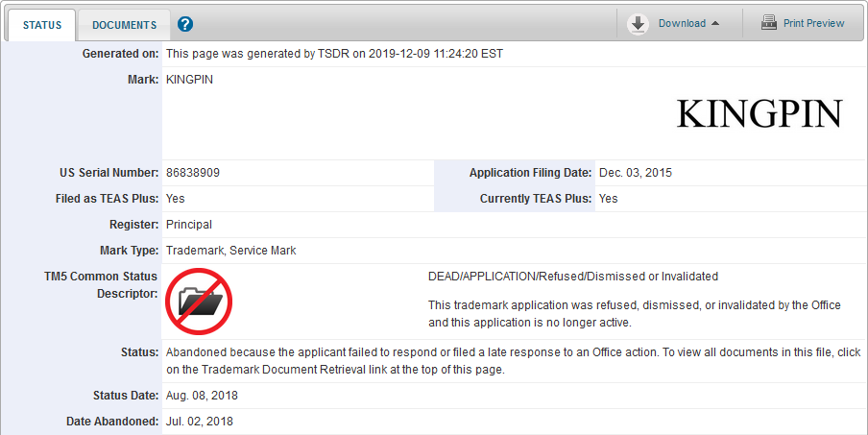This screenshot has width=868, height=435.
Task: Click the Register value Principal
Action: pyautogui.click(x=189, y=225)
